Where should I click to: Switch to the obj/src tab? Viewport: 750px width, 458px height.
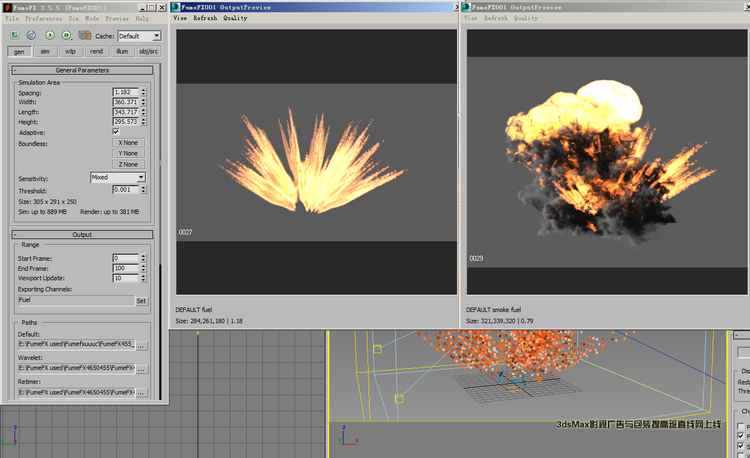pyautogui.click(x=148, y=52)
